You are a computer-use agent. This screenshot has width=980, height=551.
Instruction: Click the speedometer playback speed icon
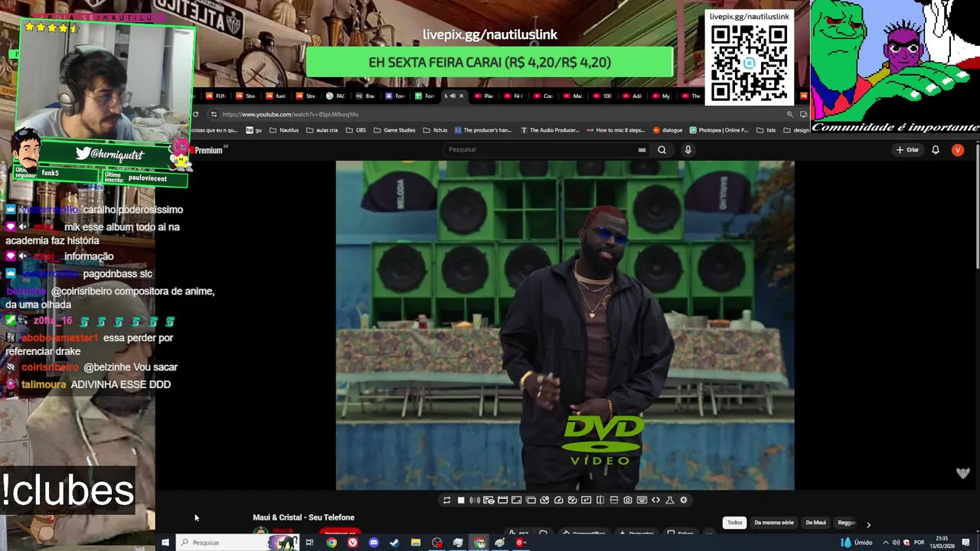pyautogui.click(x=558, y=500)
